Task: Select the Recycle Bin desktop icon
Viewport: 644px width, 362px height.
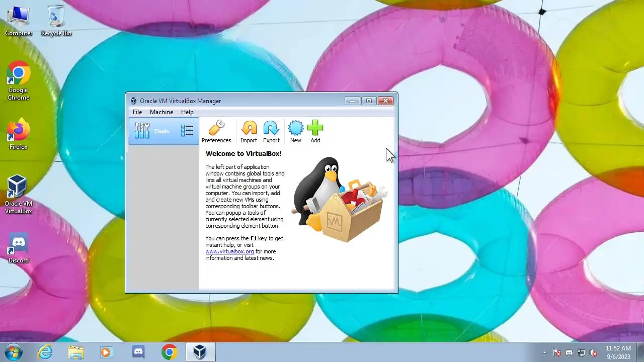Action: [56, 21]
